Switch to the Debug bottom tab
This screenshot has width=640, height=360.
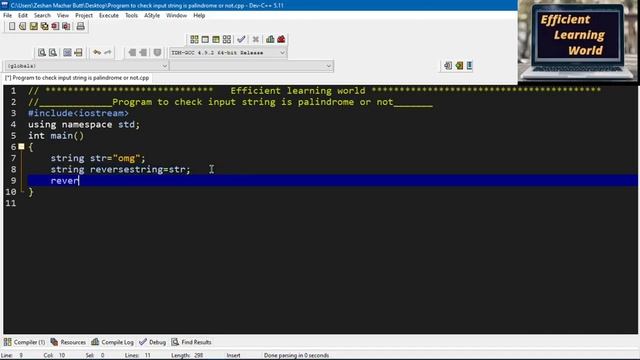153,342
